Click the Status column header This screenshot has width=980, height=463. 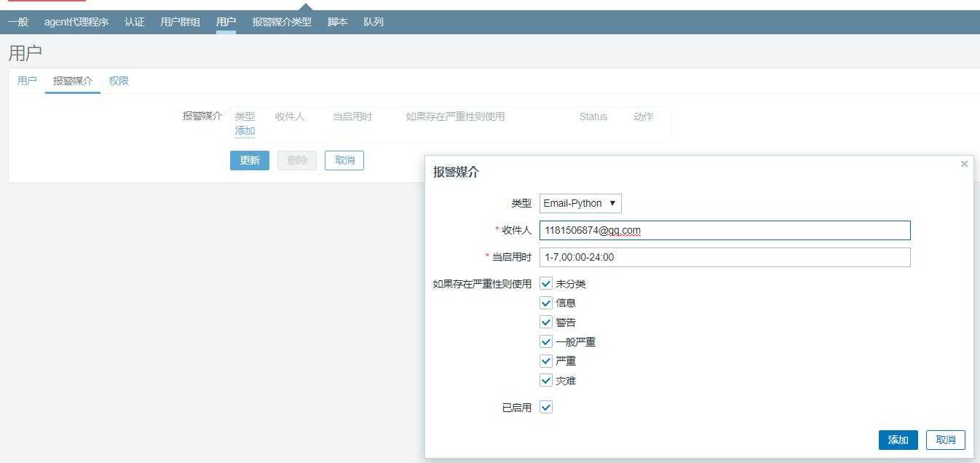point(593,116)
